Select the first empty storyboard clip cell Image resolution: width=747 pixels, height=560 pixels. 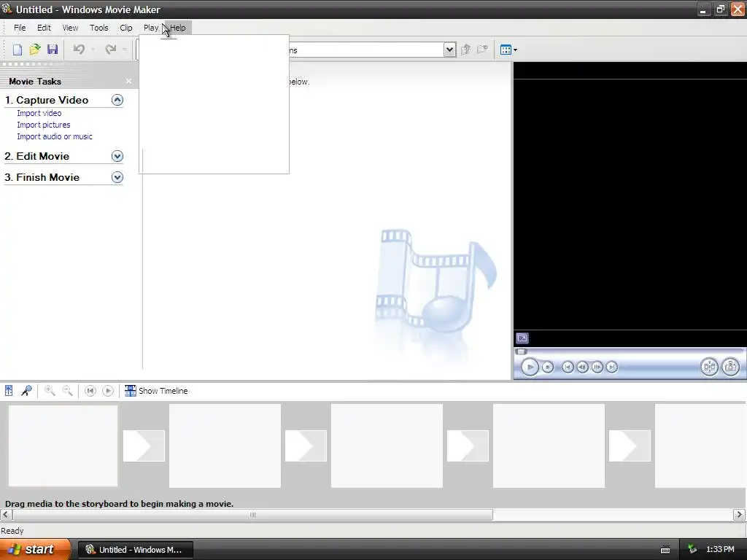tap(63, 446)
